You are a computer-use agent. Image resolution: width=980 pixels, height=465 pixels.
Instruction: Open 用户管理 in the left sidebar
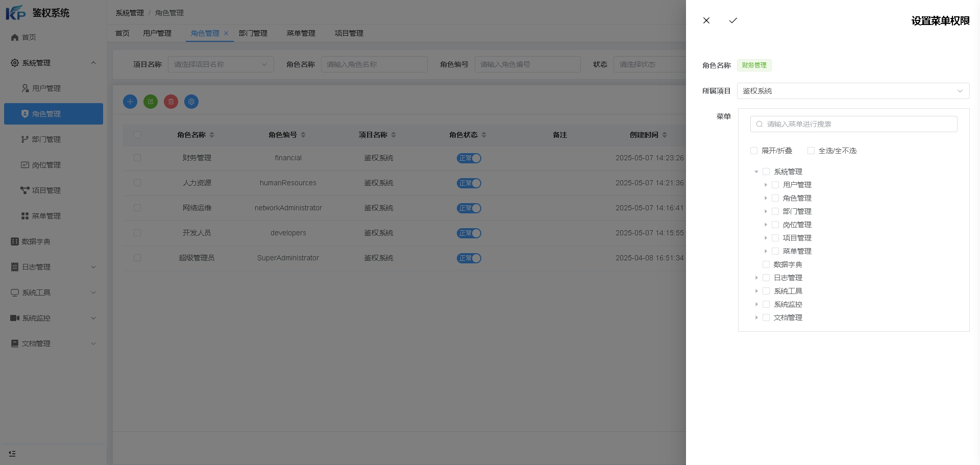click(46, 88)
